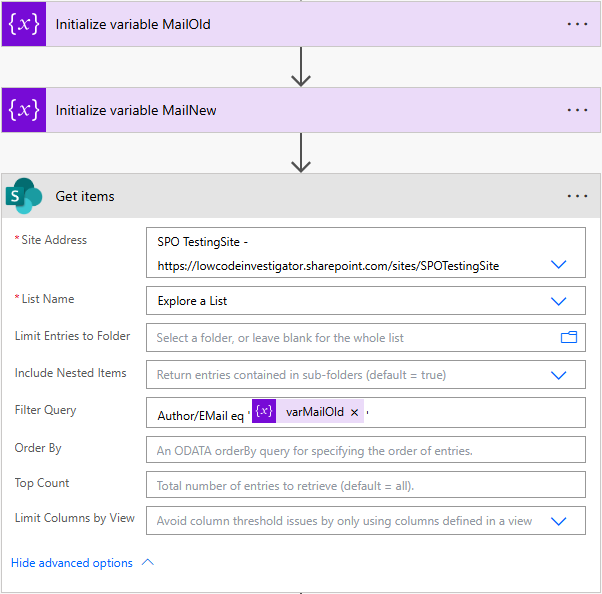Remove the varMailOld token from Filter Query
The width and height of the screenshot is (602, 594).
point(354,412)
